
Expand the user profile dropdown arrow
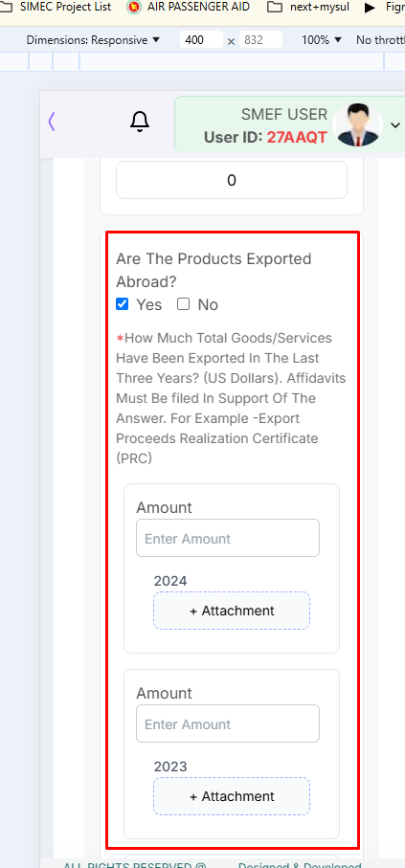point(395,125)
